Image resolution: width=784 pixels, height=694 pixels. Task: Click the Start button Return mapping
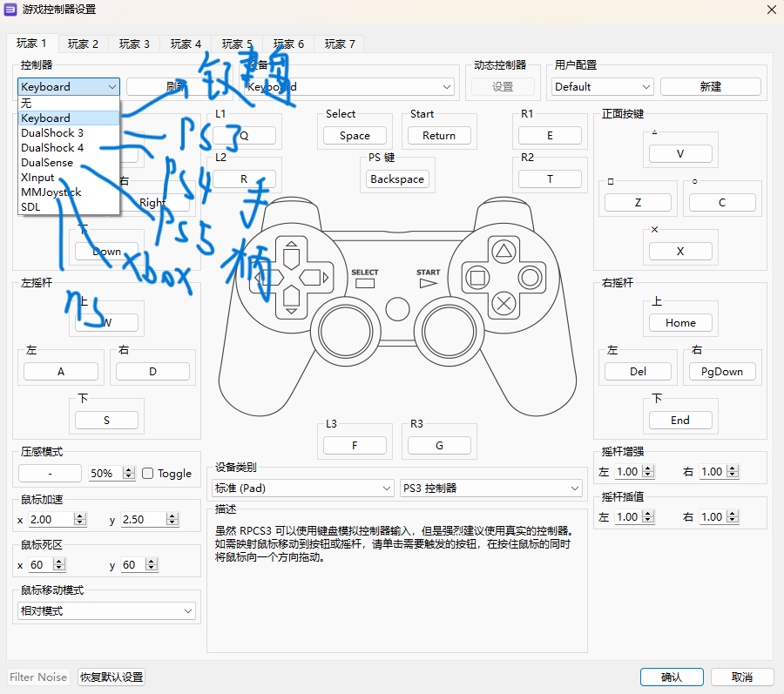(x=439, y=136)
